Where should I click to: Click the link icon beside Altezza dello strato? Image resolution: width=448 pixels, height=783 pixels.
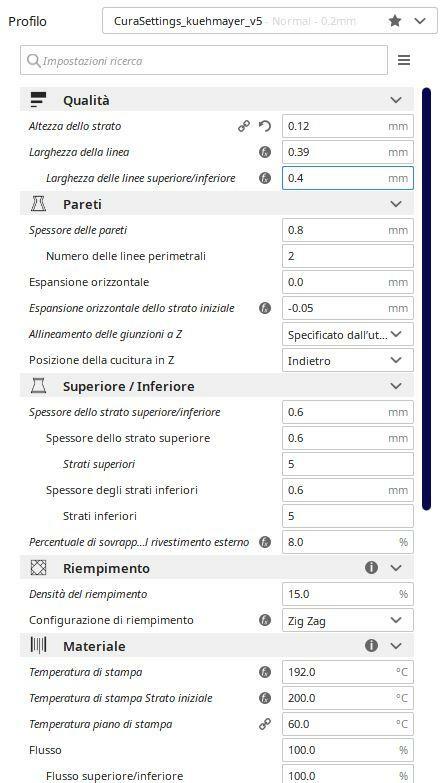coord(244,126)
